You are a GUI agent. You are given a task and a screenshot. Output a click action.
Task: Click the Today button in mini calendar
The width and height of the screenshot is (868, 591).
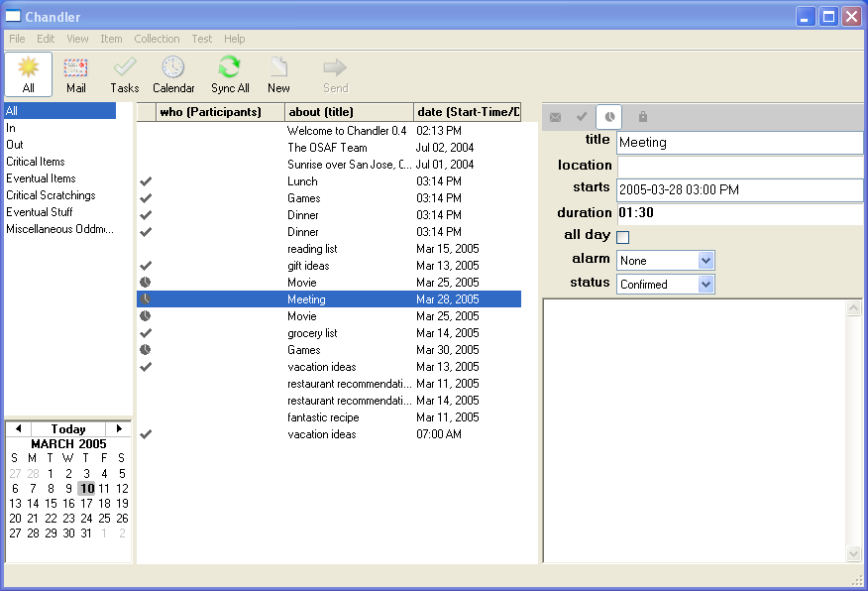68,429
